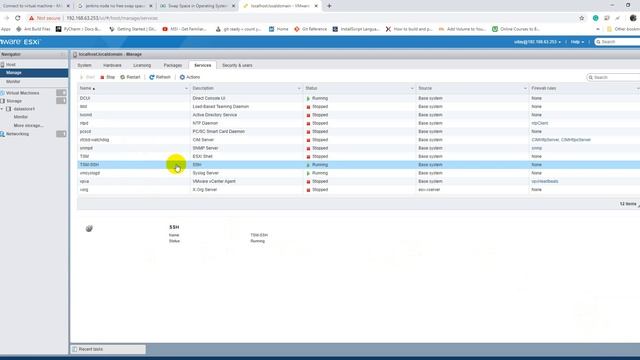Select the vmsyslogd service row

[x=358, y=173]
